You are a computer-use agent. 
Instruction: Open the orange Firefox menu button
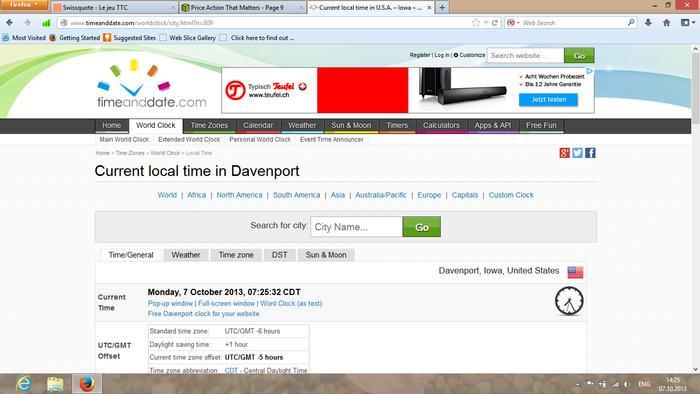click(x=23, y=5)
